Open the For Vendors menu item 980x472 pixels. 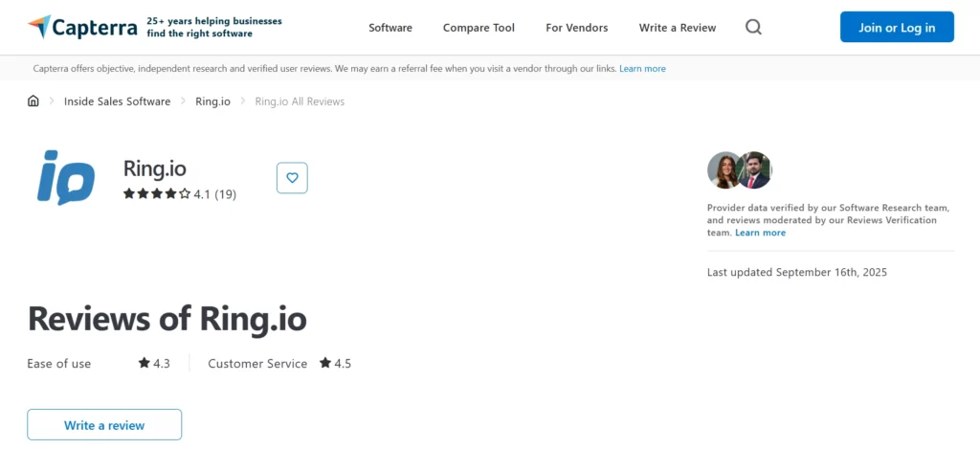pos(576,28)
